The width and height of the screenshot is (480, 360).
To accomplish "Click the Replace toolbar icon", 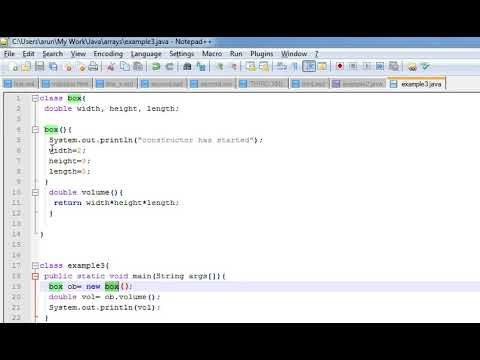I will (201, 67).
